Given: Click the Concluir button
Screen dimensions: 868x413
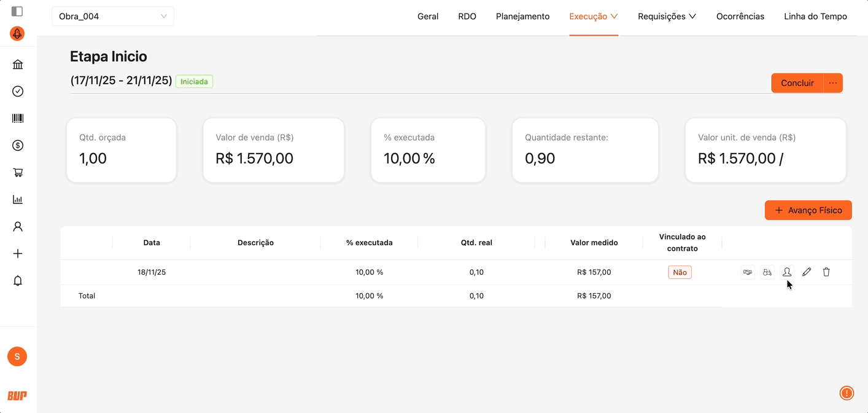Looking at the screenshot, I should [x=797, y=83].
